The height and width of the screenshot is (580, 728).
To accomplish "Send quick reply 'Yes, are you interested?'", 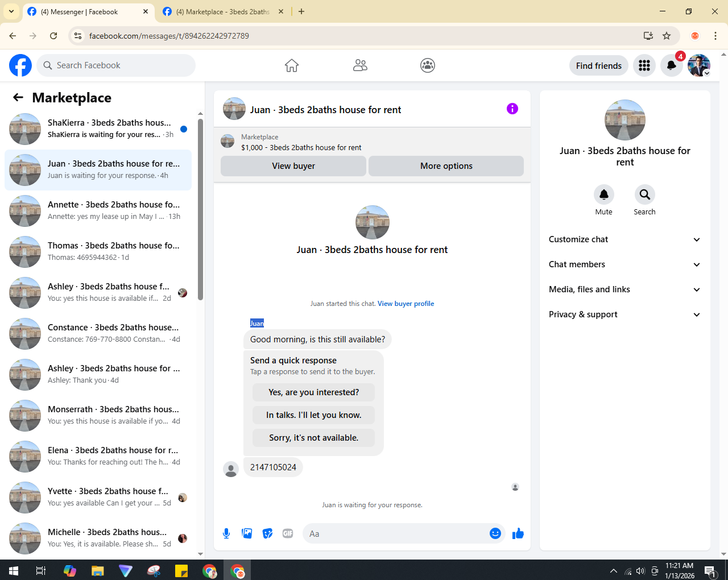I will (314, 392).
